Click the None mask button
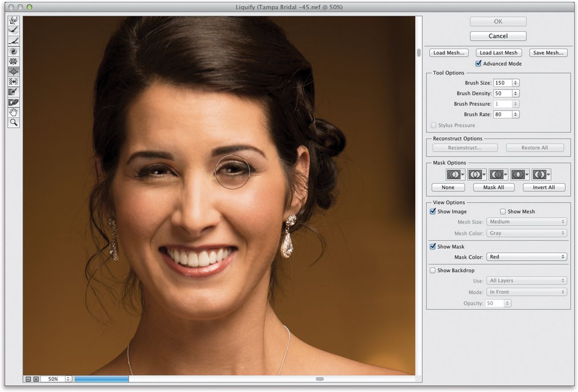This screenshot has height=392, width=578. 448,187
